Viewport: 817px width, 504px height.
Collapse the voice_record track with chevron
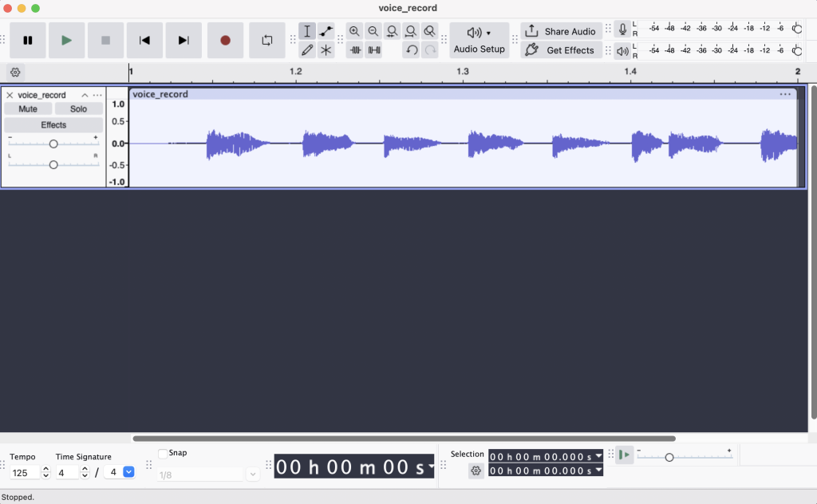click(85, 95)
